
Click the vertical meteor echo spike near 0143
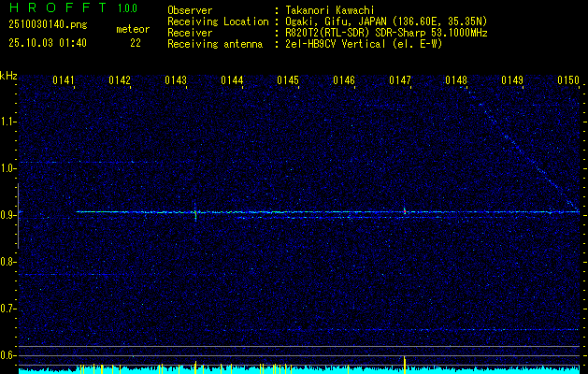coord(195,212)
